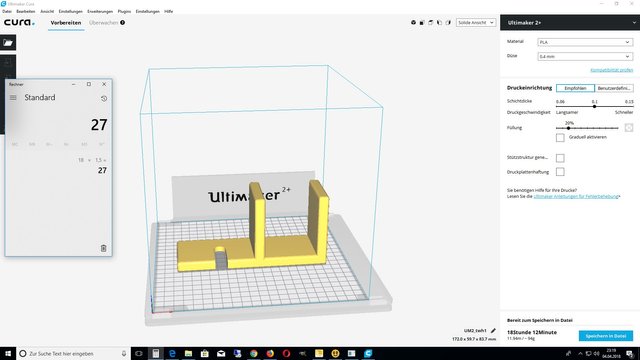Enable the Stützstruktur generieren checkbox
Screen dimensions: 640x360
(x=560, y=158)
